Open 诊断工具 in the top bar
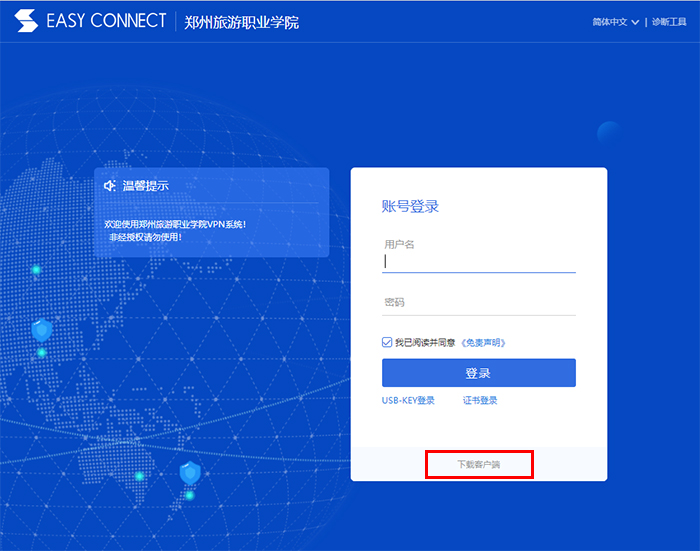The width and height of the screenshot is (700, 551). point(669,22)
